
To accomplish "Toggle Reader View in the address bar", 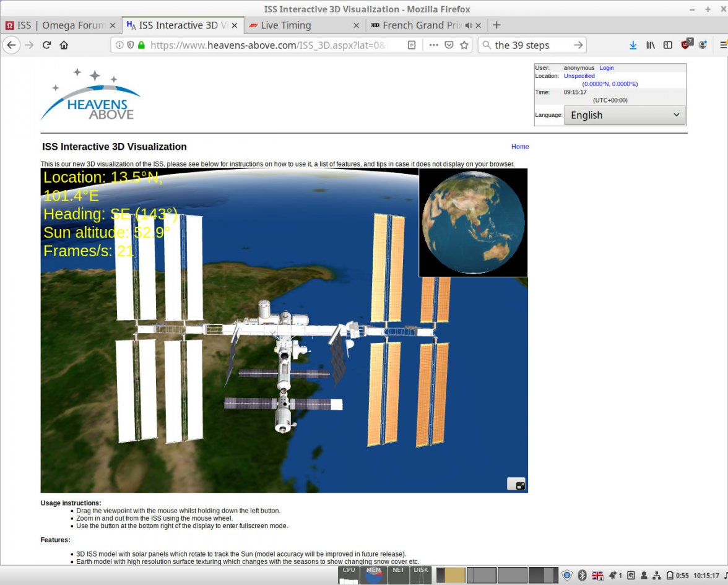I will pos(410,45).
